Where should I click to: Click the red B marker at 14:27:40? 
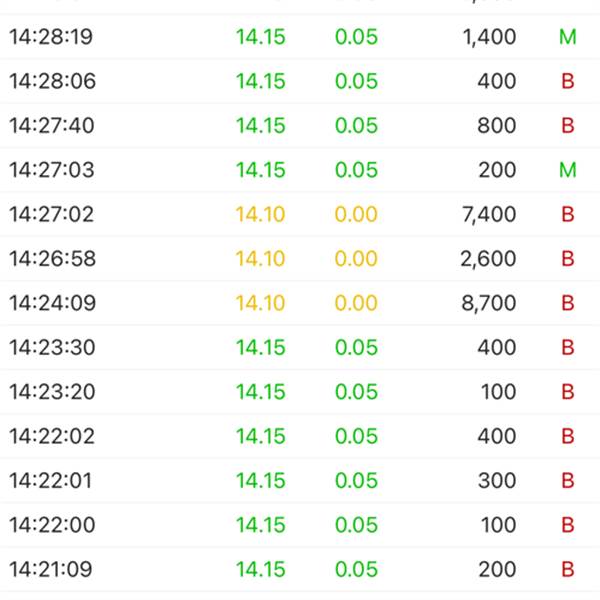pyautogui.click(x=568, y=126)
